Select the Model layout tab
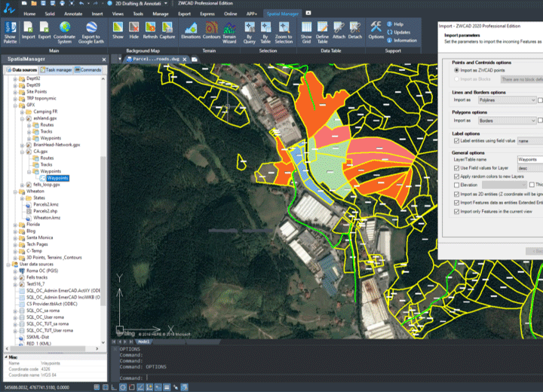The width and height of the screenshot is (543, 392). (144, 341)
